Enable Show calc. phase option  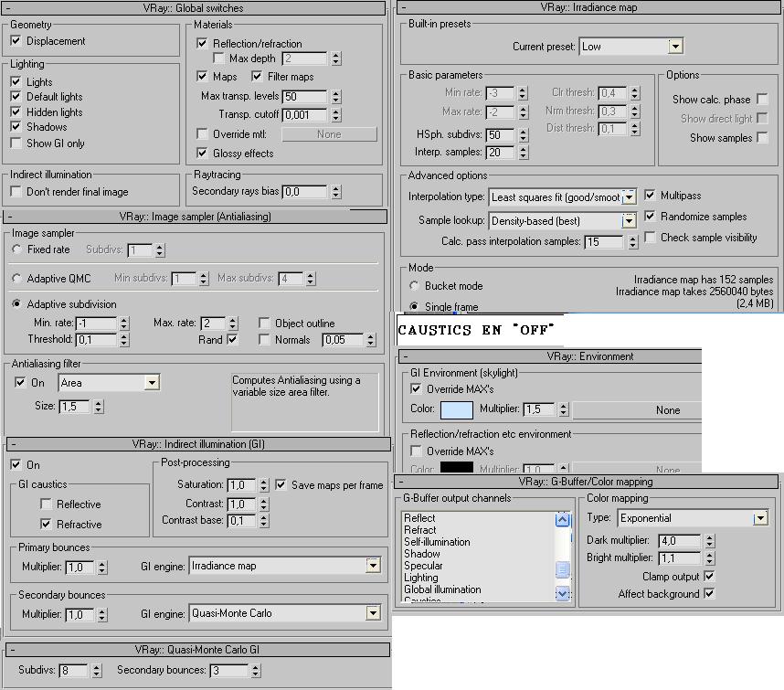762,99
